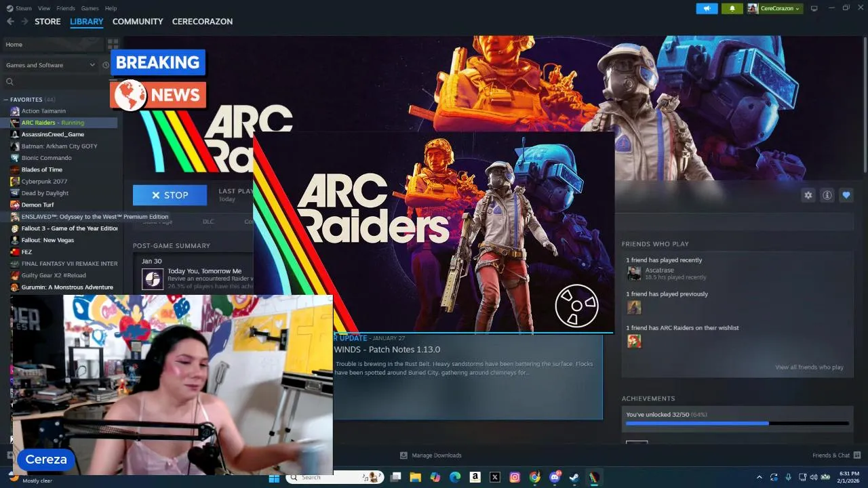
Task: Open CereCorazon account dropdown
Action: click(775, 8)
